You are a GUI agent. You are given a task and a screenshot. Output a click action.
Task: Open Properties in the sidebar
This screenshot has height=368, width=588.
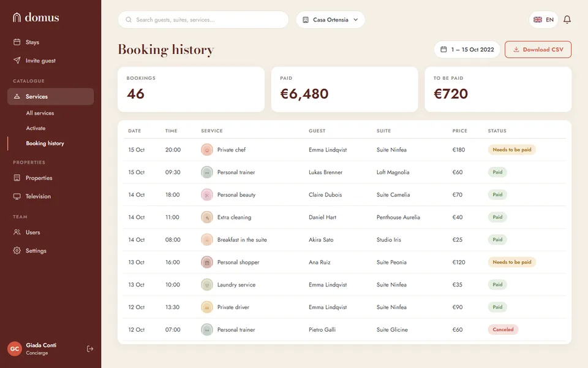[51, 178]
